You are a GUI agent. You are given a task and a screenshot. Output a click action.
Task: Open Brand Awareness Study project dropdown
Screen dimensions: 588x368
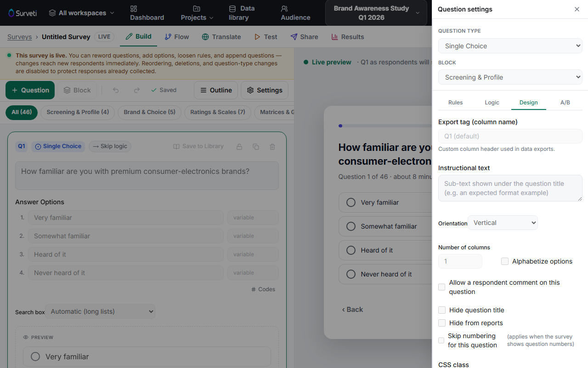[x=376, y=13]
